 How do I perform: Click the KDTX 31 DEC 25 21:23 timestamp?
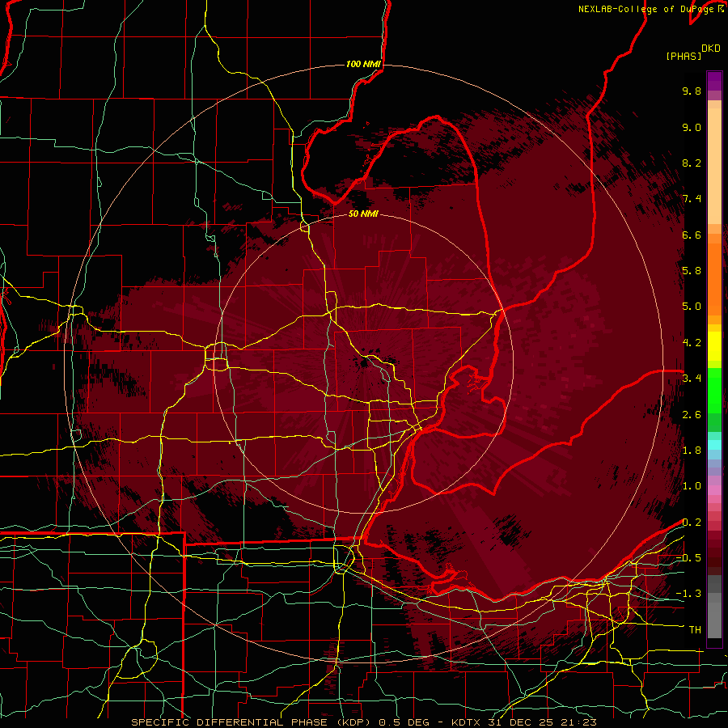click(523, 722)
